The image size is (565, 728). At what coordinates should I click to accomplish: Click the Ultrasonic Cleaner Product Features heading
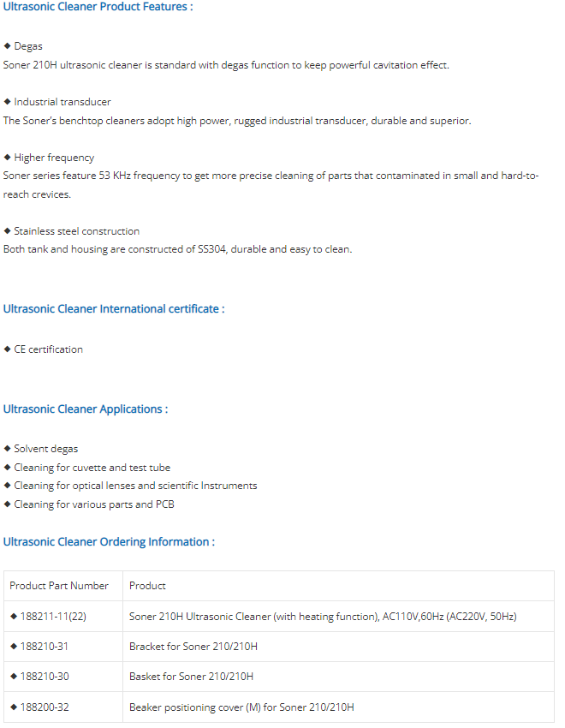pyautogui.click(x=98, y=7)
